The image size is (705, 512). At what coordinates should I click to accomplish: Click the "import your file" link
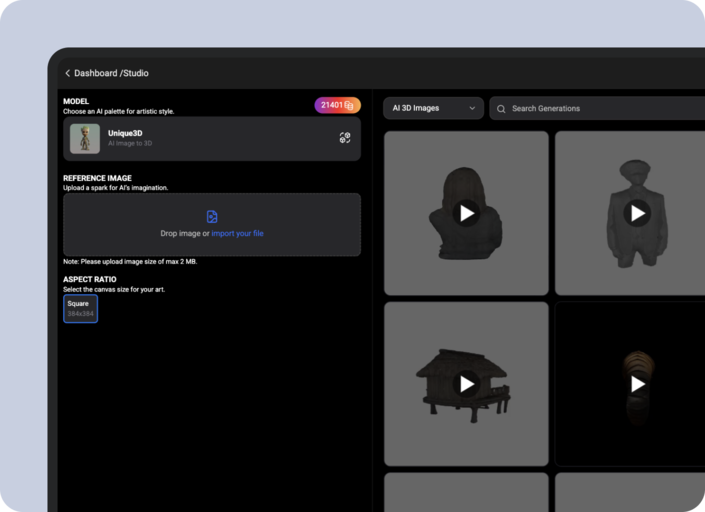(x=237, y=233)
